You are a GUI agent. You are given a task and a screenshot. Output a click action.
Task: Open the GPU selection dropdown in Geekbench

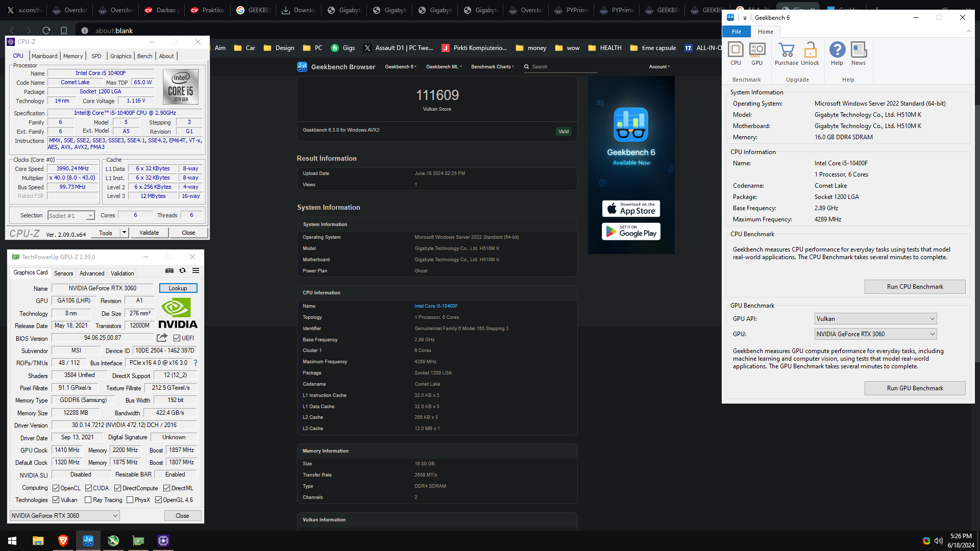875,334
